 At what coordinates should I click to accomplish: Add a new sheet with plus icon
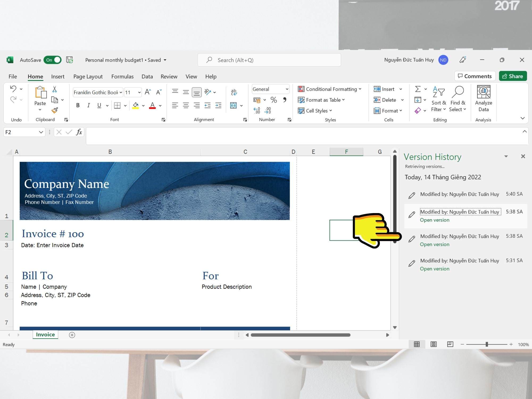(72, 335)
